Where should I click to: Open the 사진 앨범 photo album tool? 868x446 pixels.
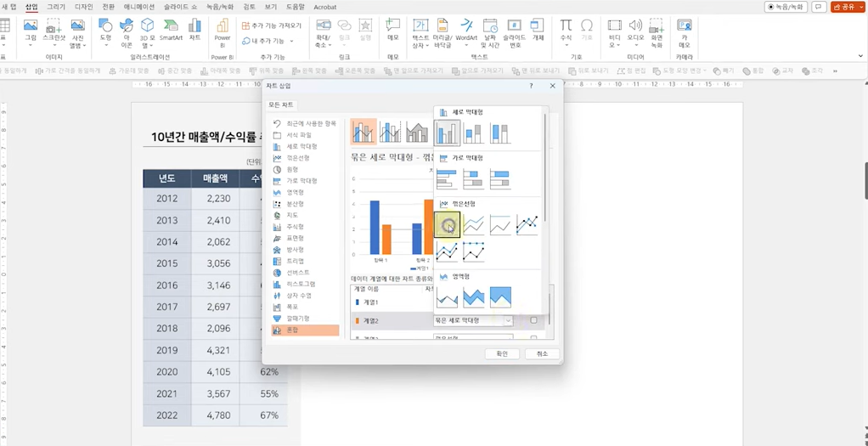pyautogui.click(x=78, y=32)
